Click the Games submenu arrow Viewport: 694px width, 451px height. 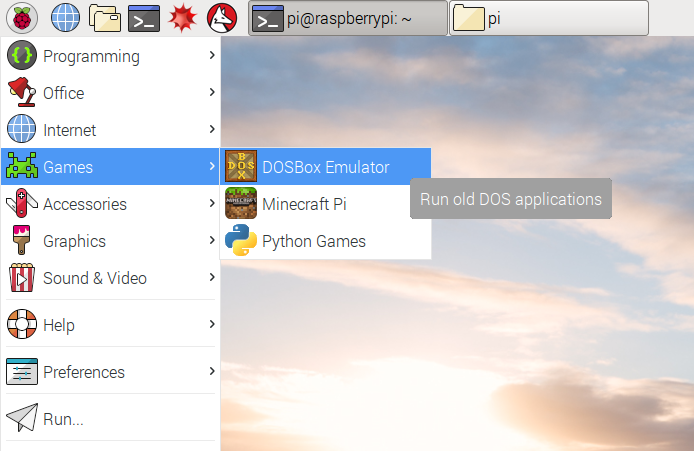coord(212,166)
